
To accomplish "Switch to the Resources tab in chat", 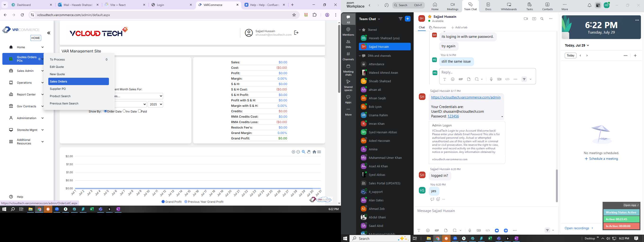I will [x=438, y=27].
